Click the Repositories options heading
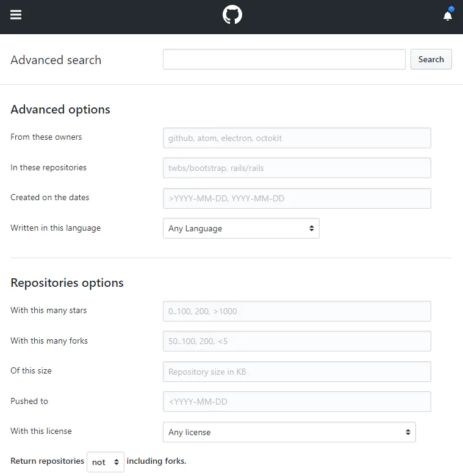 coord(67,283)
